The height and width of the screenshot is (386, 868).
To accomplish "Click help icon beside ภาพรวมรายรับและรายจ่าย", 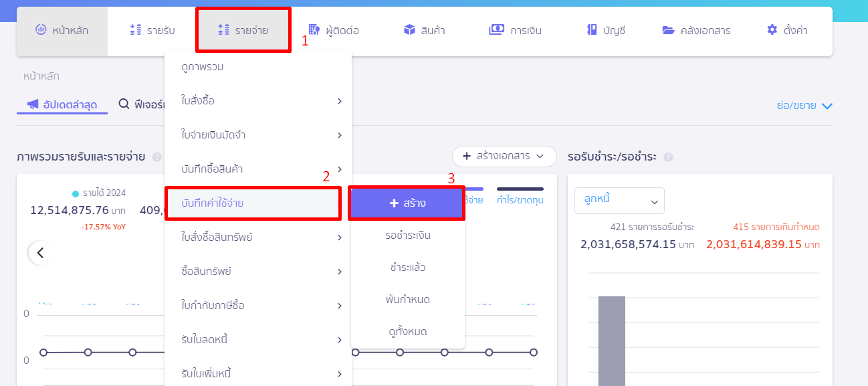I will click(x=157, y=157).
